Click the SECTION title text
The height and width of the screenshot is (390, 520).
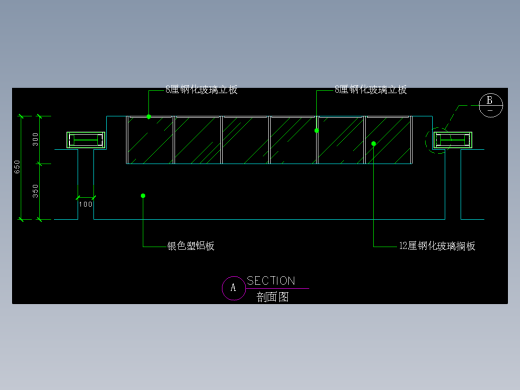point(271,281)
